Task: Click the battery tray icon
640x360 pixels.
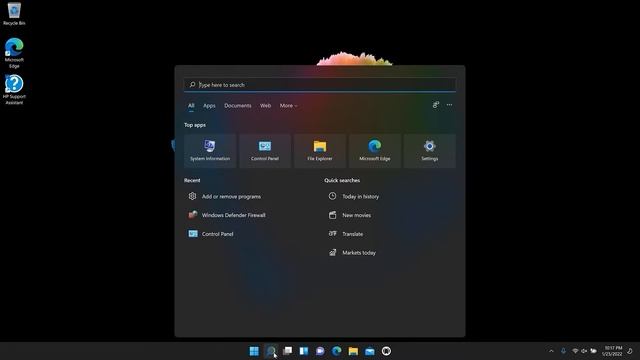Action: click(593, 351)
